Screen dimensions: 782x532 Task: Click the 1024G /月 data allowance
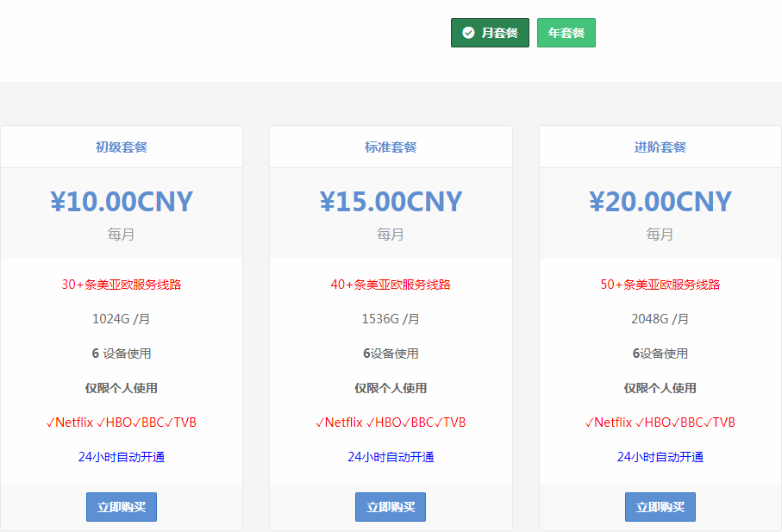pyautogui.click(x=122, y=319)
